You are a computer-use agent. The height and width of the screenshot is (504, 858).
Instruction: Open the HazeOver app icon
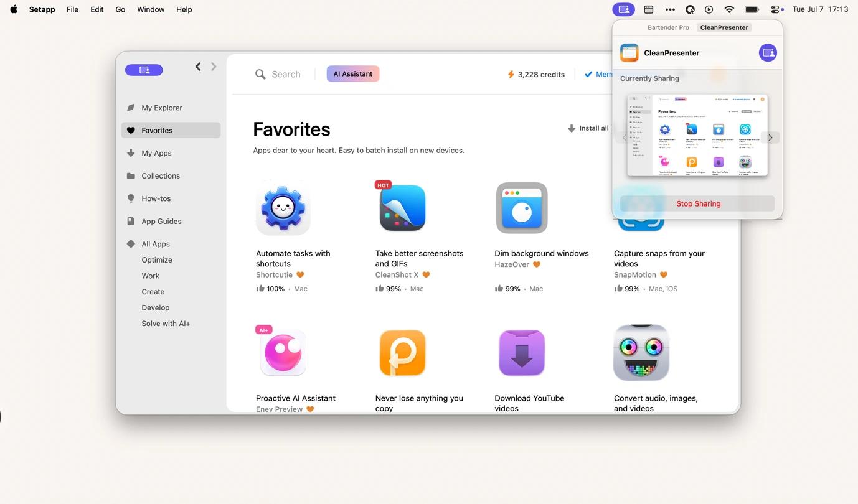[522, 208]
